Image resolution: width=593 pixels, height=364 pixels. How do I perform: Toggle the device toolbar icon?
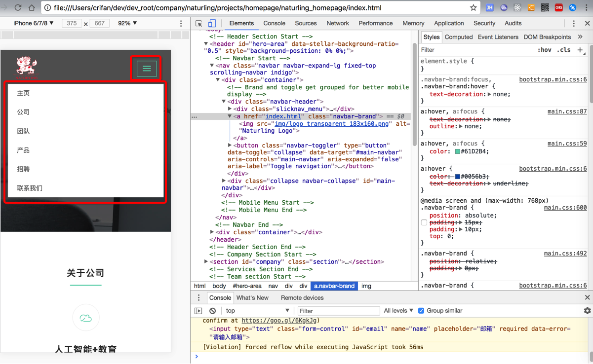(x=212, y=23)
